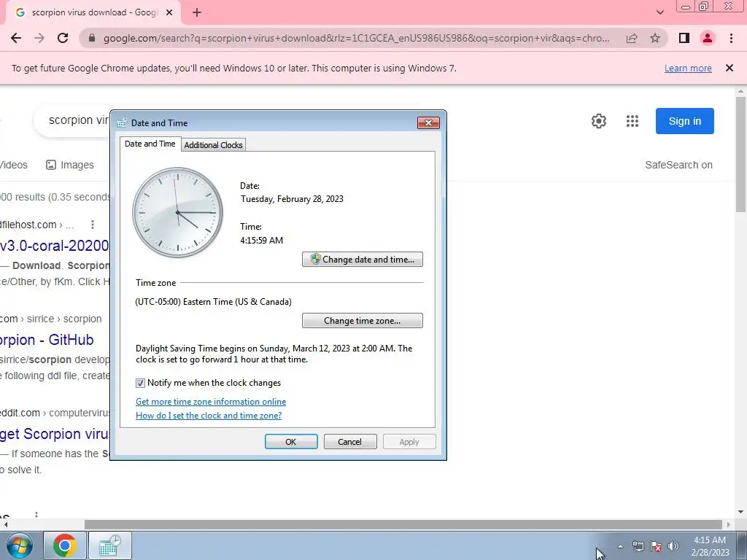Open the Chrome side panel
This screenshot has height=560, width=747.
point(684,38)
